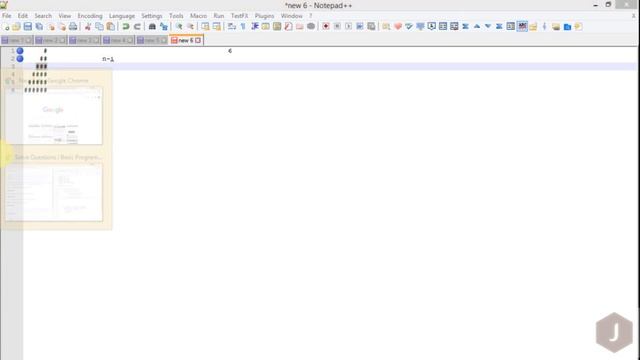
Task: Click the Zoom Out magnifier icon
Action: (190, 27)
